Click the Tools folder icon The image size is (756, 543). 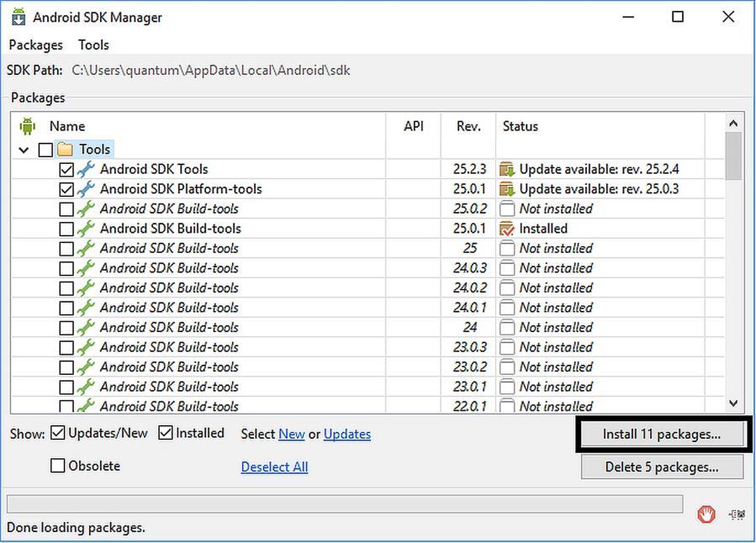tap(65, 150)
